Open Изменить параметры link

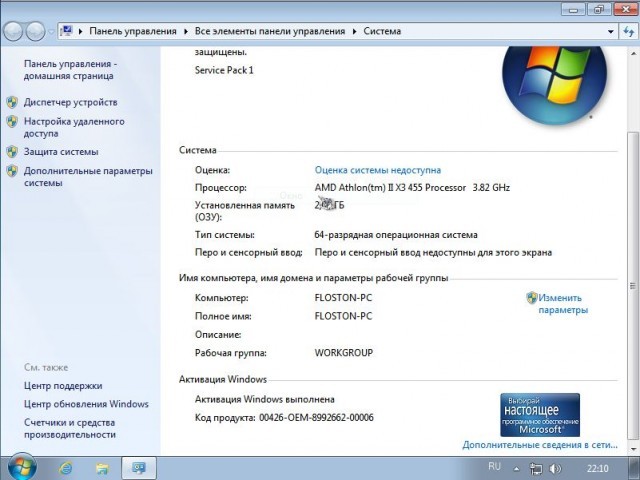563,304
